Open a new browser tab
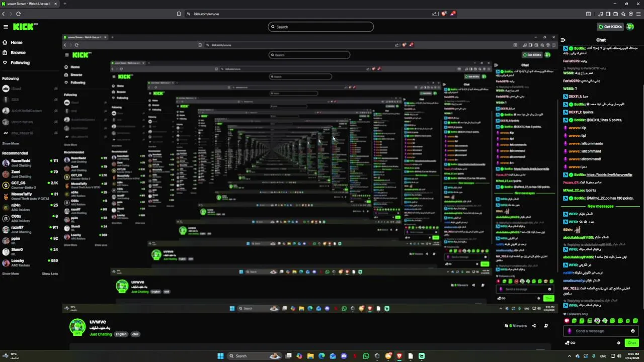The height and width of the screenshot is (362, 644). click(x=64, y=4)
